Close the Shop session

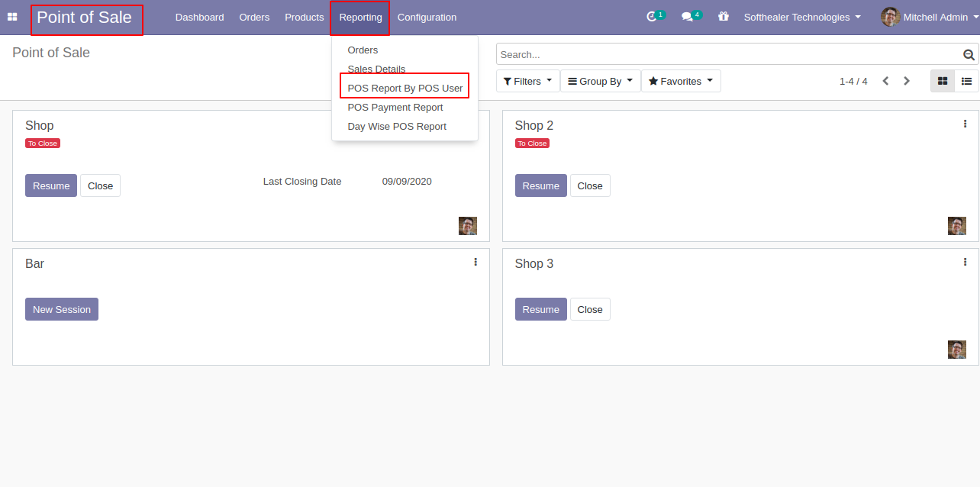click(x=100, y=185)
